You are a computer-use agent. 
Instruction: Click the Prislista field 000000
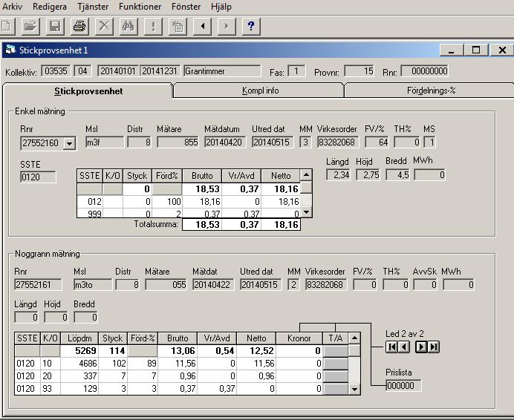pos(403,385)
